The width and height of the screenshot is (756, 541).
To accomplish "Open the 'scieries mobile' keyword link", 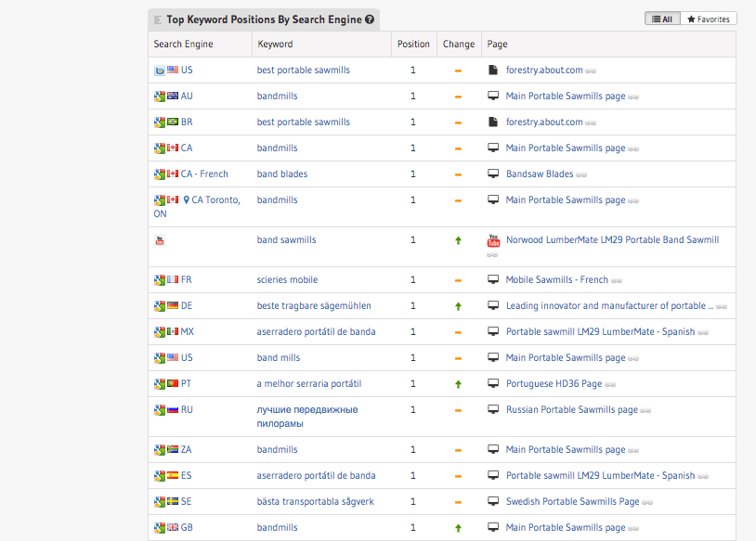I will click(287, 280).
